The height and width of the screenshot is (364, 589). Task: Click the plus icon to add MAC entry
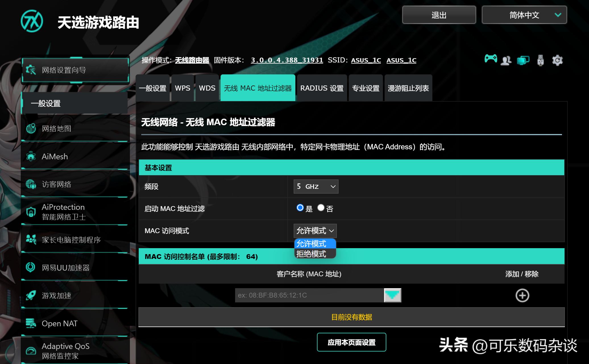coord(522,295)
